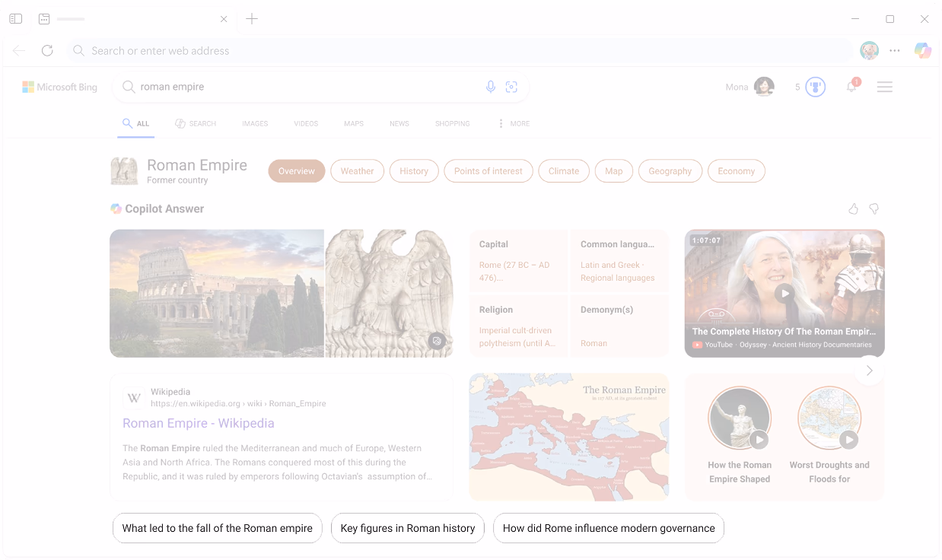The image size is (942, 560).
Task: Refresh the page
Action: (47, 51)
